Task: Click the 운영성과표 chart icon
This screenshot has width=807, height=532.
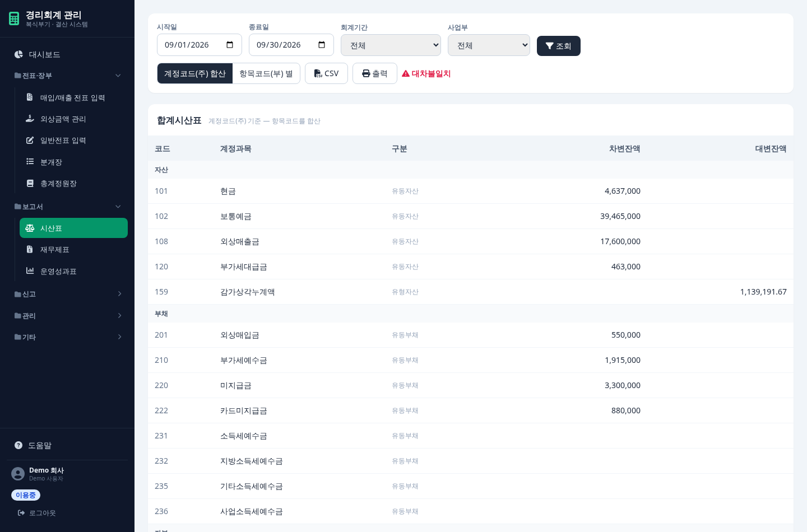Action: tap(30, 271)
